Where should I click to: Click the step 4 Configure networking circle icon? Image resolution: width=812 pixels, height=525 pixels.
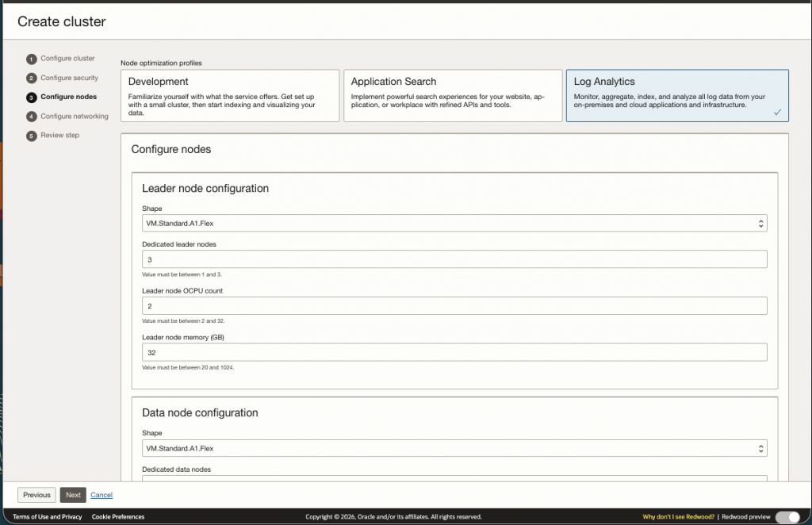tap(31, 117)
